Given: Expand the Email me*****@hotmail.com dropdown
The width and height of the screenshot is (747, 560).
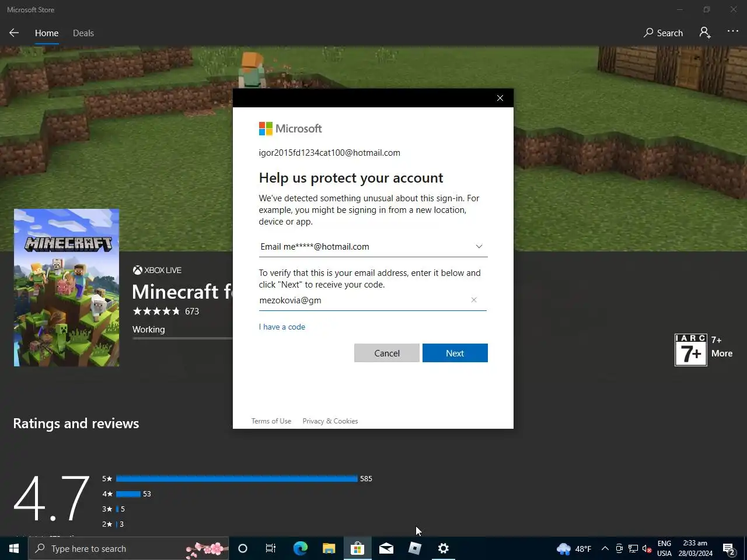Looking at the screenshot, I should (x=373, y=247).
